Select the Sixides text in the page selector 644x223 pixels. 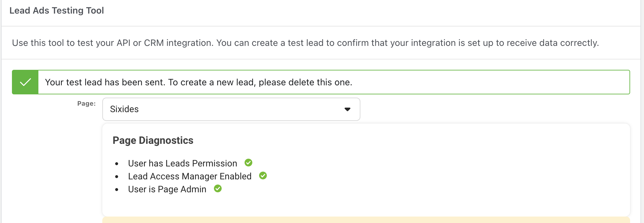124,109
